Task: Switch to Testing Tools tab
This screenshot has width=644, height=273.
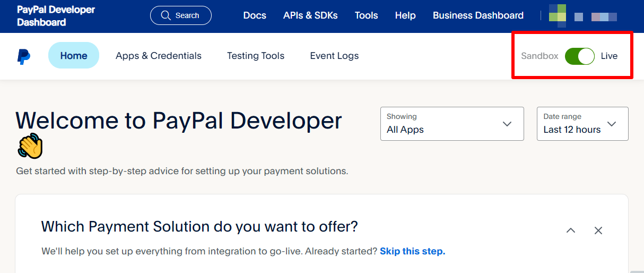Action: click(256, 56)
